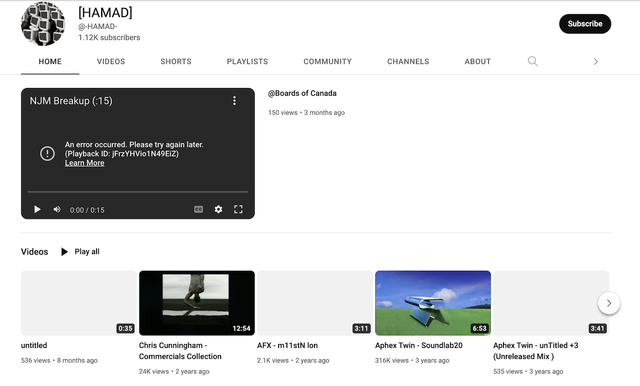640x386 pixels.
Task: Show more channel tabs with right chevron
Action: [596, 61]
